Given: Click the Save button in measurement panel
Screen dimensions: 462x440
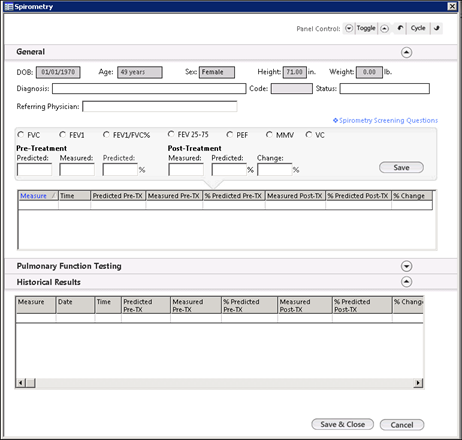Looking at the screenshot, I should (401, 167).
